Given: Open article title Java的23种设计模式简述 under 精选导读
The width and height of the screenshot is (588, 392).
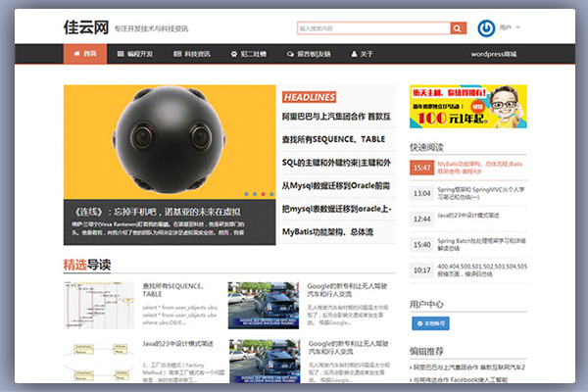Looking at the screenshot, I should coord(177,344).
